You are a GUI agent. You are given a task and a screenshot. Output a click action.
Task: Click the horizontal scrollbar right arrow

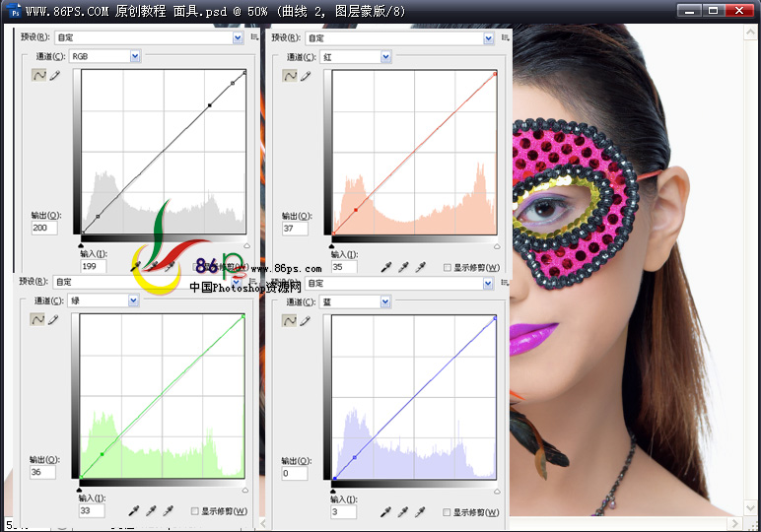(x=734, y=523)
